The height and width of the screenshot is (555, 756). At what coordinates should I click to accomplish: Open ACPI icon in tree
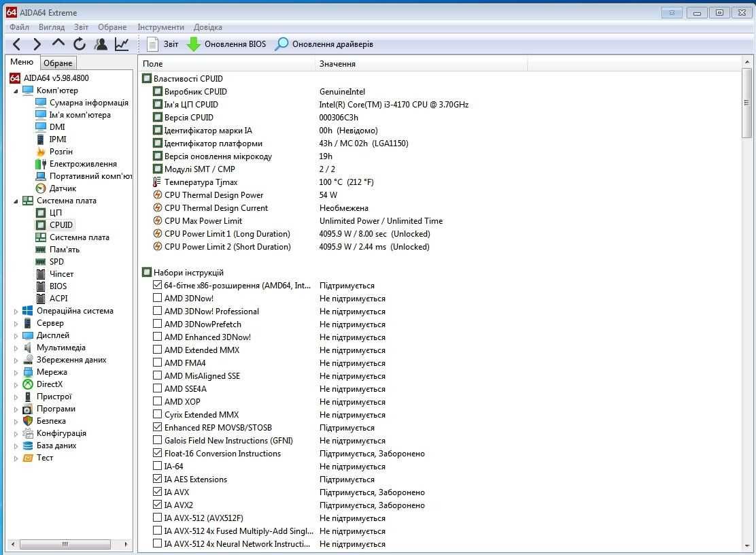point(41,299)
